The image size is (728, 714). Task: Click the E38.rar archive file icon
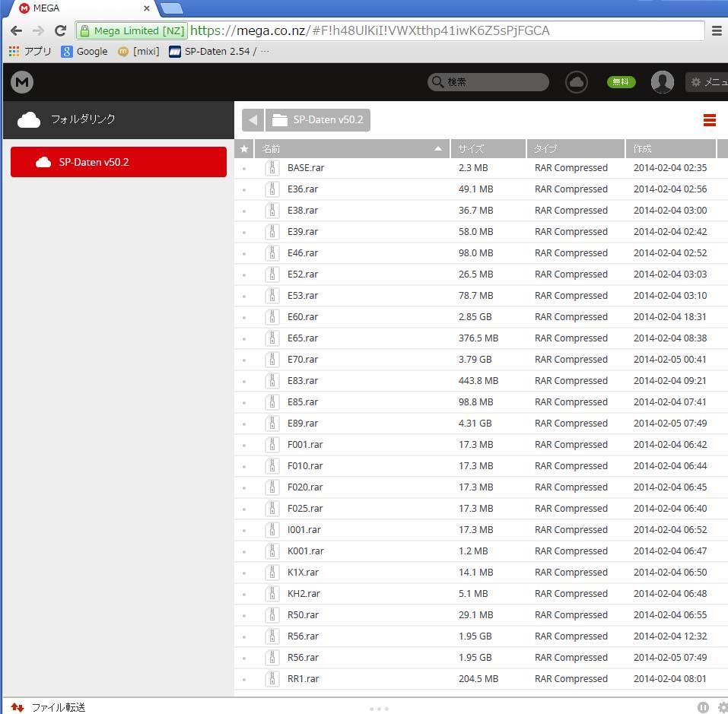coord(272,211)
